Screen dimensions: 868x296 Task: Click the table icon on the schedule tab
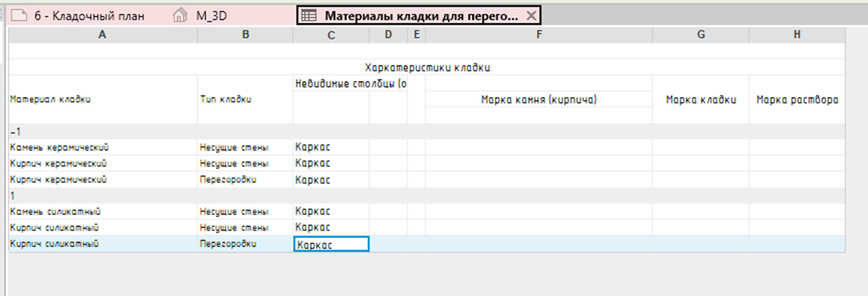[309, 16]
